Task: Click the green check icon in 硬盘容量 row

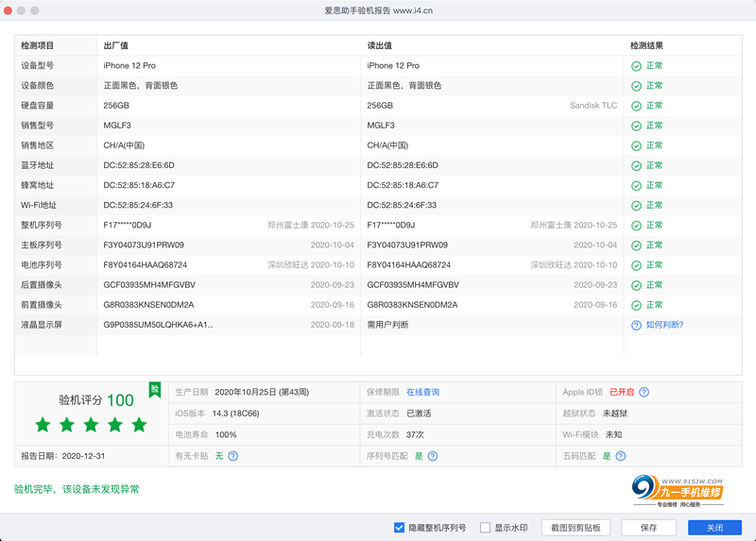Action: pos(636,106)
